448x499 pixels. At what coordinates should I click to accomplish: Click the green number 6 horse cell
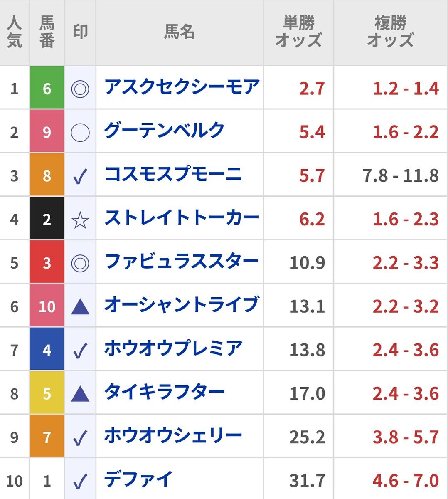pyautogui.click(x=47, y=89)
